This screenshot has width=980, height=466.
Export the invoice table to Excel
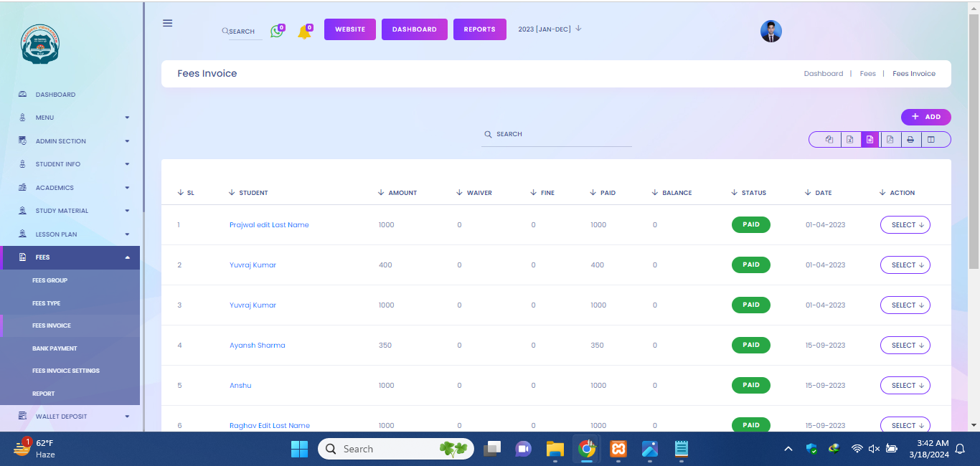click(x=849, y=140)
